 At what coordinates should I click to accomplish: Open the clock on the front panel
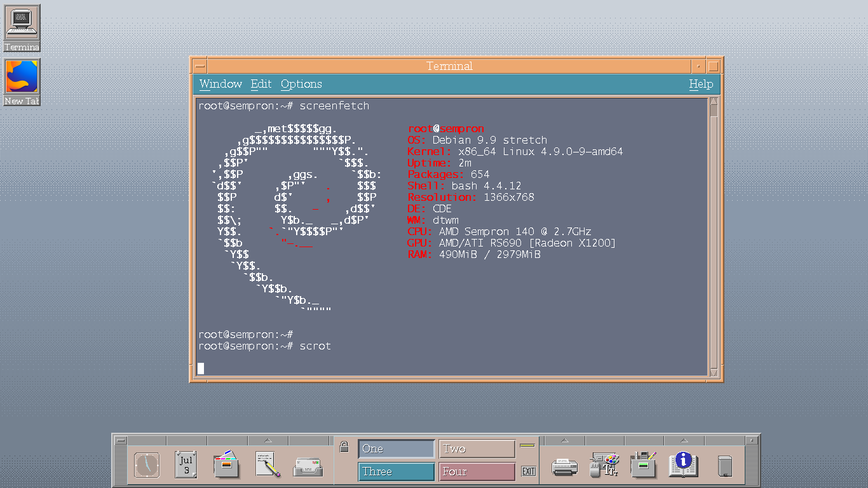pos(147,466)
